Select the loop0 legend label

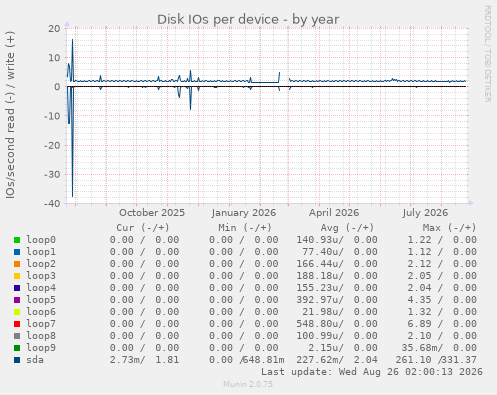[41, 240]
